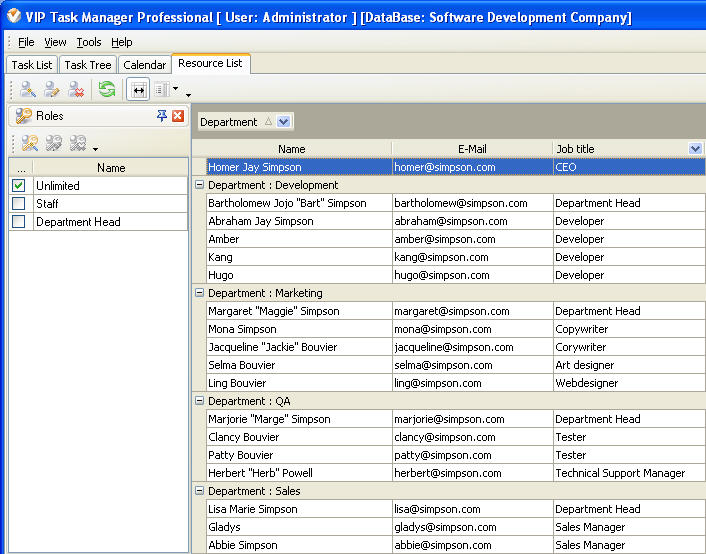Open the Department group filter dropdown

(x=284, y=122)
